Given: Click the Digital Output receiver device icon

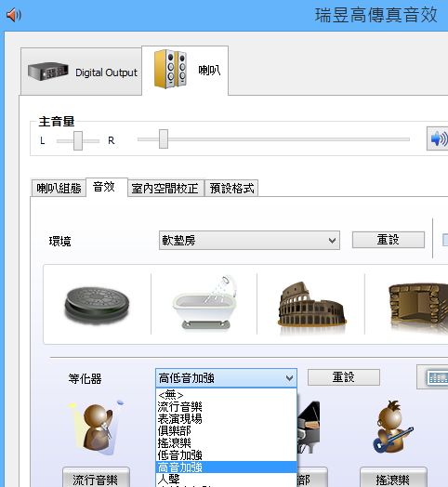Looking at the screenshot, I should pyautogui.click(x=47, y=72).
